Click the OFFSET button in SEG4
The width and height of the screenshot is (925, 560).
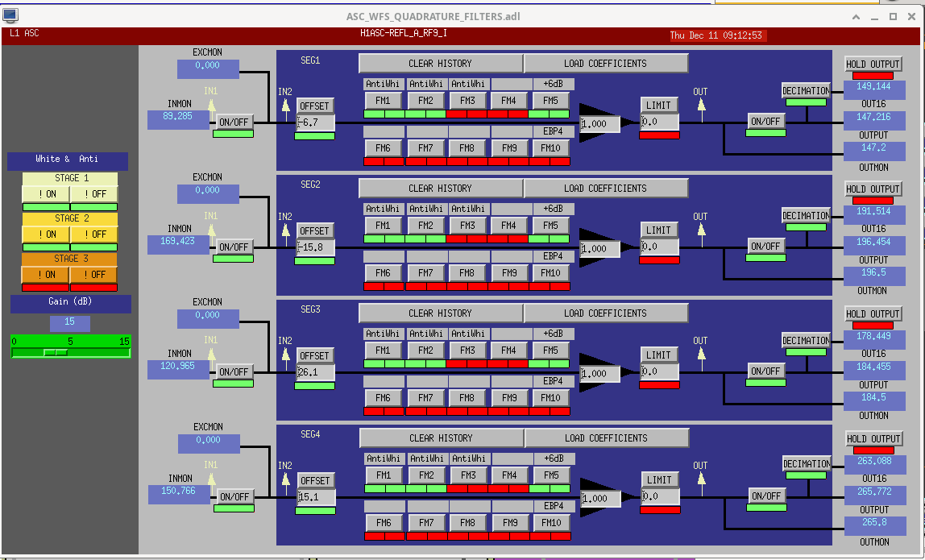(315, 480)
